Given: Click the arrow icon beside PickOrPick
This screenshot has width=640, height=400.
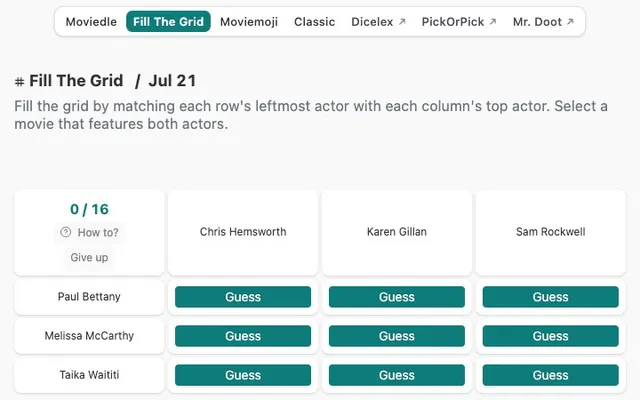Looking at the screenshot, I should click(493, 22).
